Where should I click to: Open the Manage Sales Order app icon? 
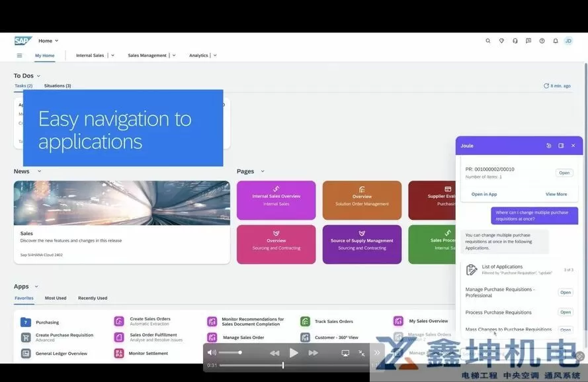(212, 338)
